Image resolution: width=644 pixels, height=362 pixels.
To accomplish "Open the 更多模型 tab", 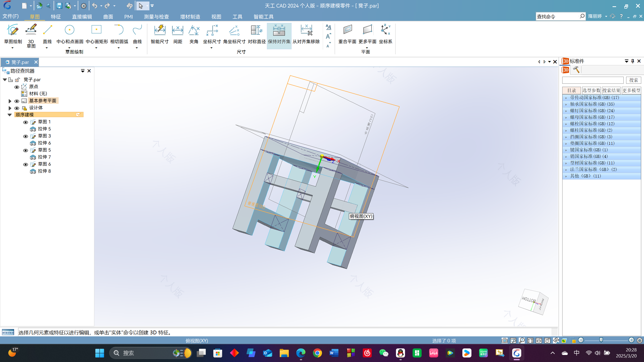I will pyautogui.click(x=631, y=90).
